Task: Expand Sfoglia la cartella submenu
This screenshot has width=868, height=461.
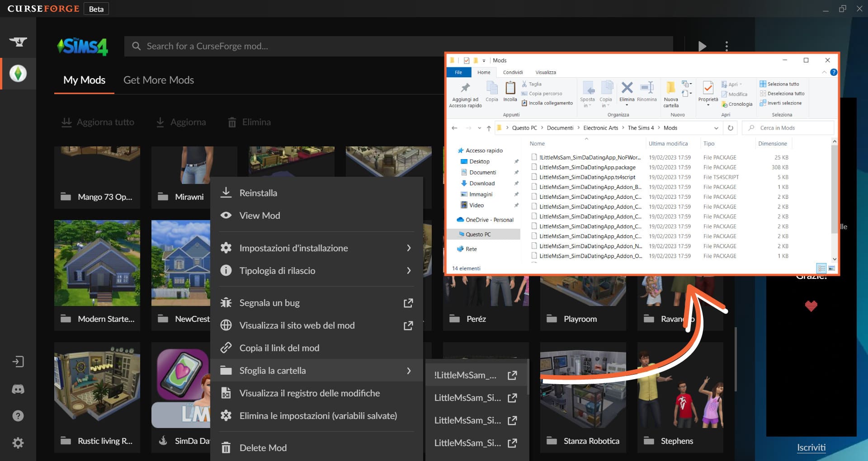Action: pyautogui.click(x=316, y=371)
